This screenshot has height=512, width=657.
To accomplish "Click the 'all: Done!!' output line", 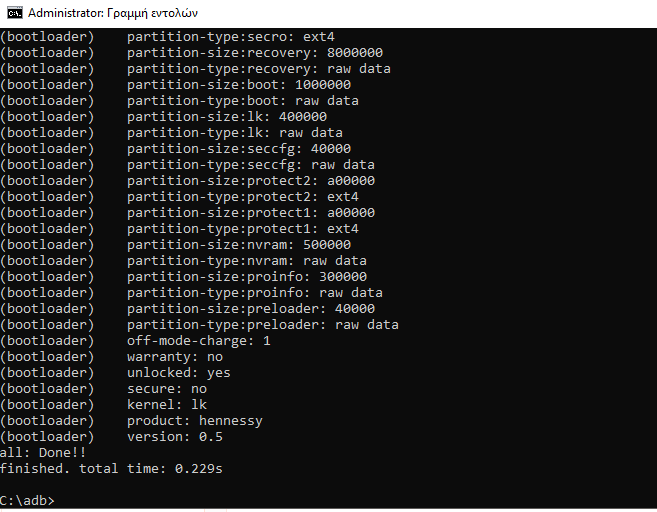I will click(42, 452).
